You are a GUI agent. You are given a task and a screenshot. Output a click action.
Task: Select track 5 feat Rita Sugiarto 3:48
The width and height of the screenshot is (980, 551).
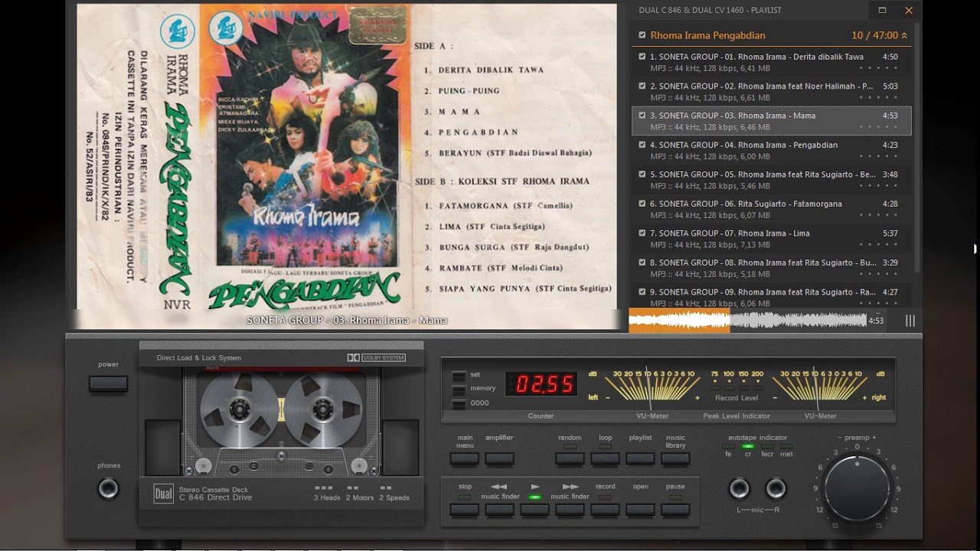[x=772, y=180]
